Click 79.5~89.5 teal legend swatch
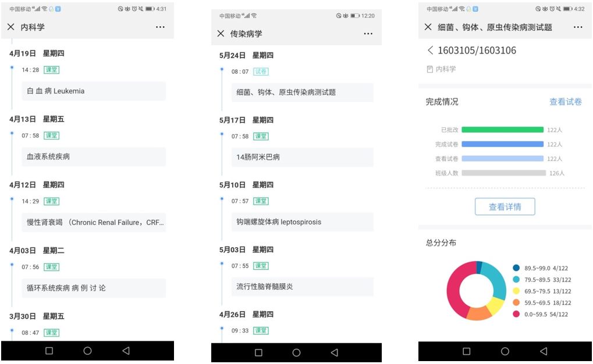The image size is (593, 364). [x=516, y=280]
